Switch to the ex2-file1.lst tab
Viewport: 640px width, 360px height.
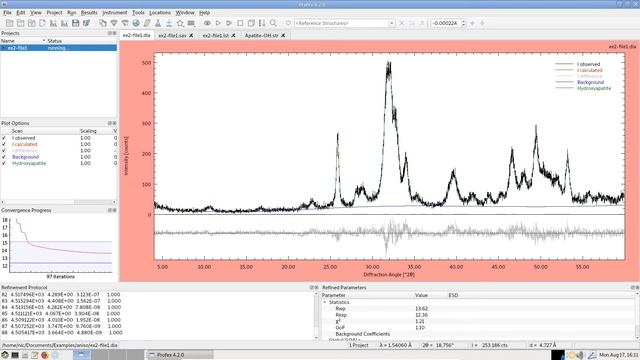pyautogui.click(x=216, y=36)
